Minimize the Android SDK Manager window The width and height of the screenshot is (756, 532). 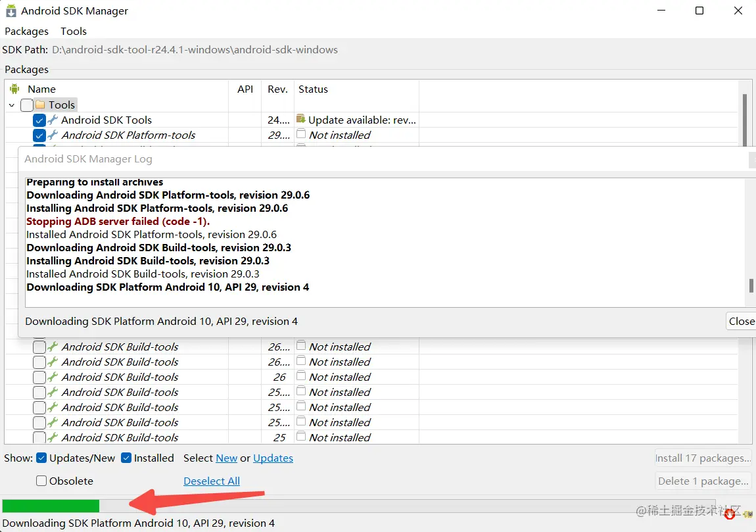pyautogui.click(x=661, y=11)
